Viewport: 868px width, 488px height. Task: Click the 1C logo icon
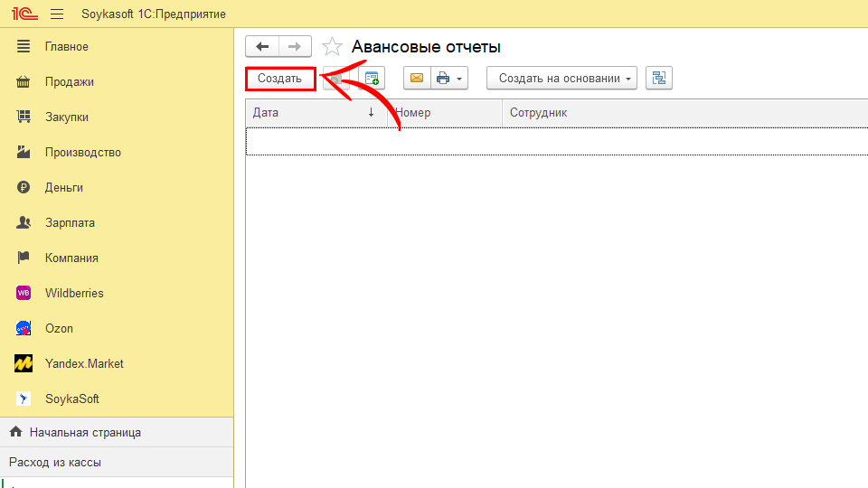click(x=24, y=14)
